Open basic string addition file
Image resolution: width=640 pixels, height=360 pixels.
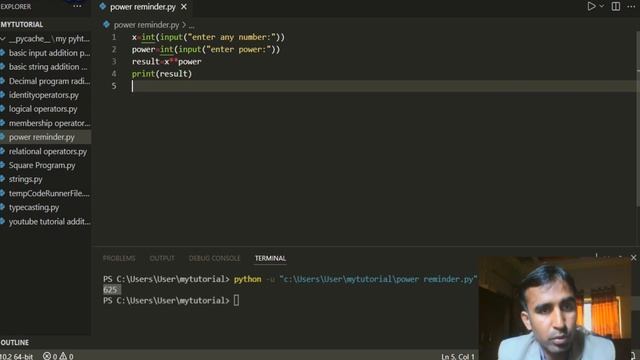pos(45,67)
